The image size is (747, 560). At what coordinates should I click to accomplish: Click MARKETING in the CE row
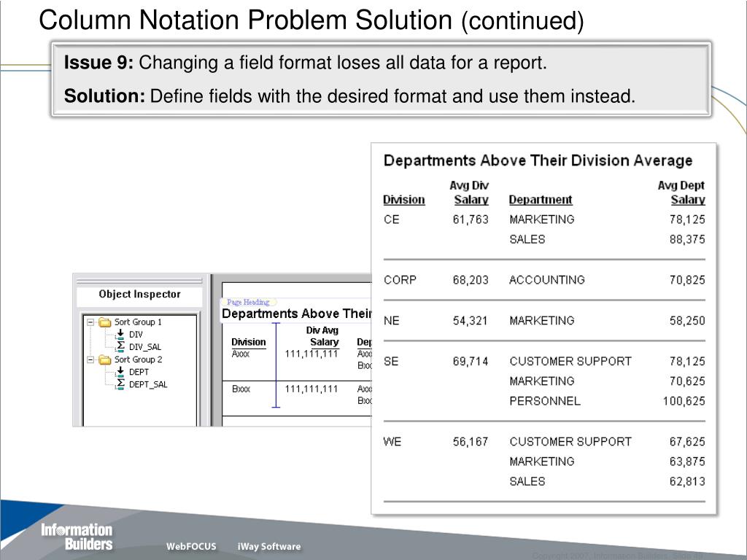[x=542, y=219]
